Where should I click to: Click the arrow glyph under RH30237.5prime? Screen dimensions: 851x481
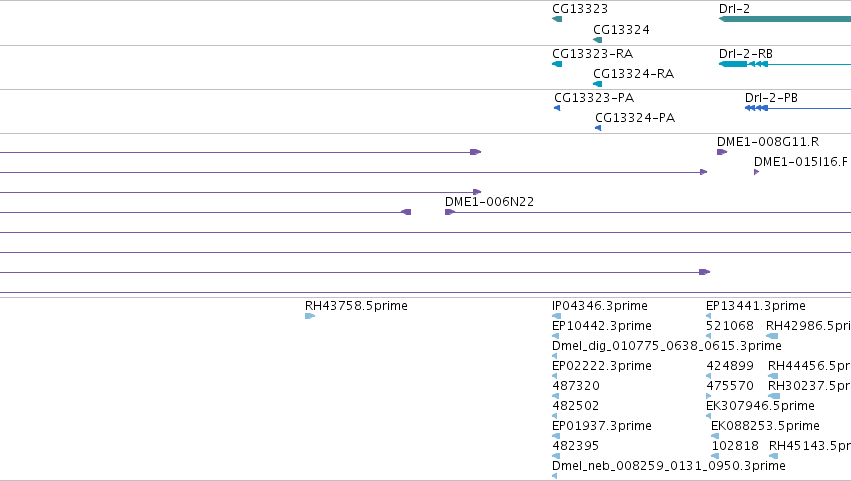click(774, 396)
